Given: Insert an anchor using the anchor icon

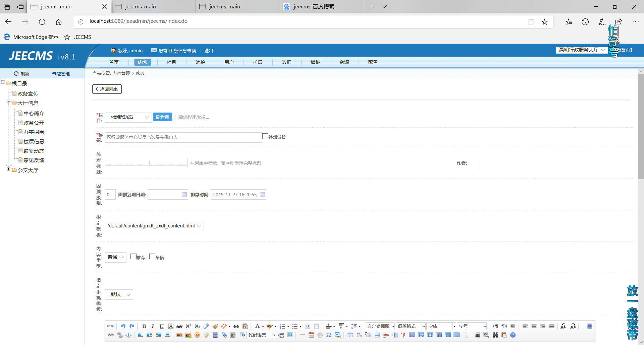Looking at the screenshot, I should [x=128, y=335].
